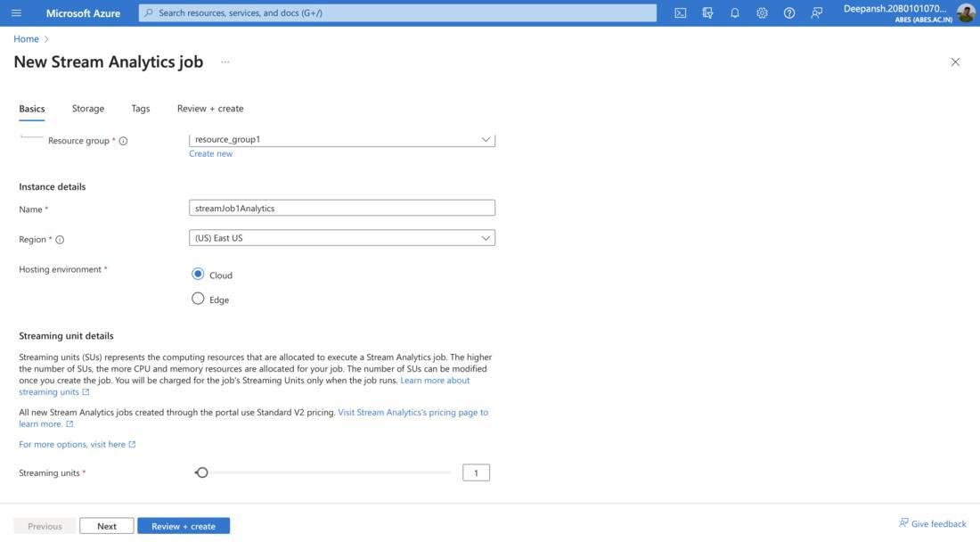
Task: Launch Cloud Shell from the top bar
Action: [681, 13]
